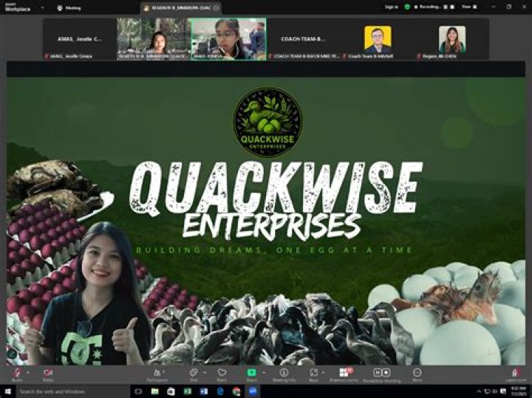Open the Chat panel
This screenshot has width=532, height=398.
193,373
